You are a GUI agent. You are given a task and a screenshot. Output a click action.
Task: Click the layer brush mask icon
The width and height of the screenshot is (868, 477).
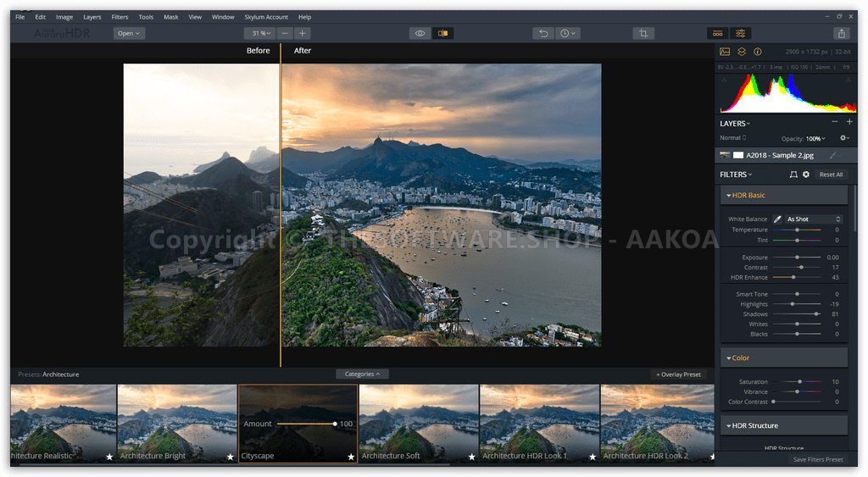pyautogui.click(x=833, y=156)
